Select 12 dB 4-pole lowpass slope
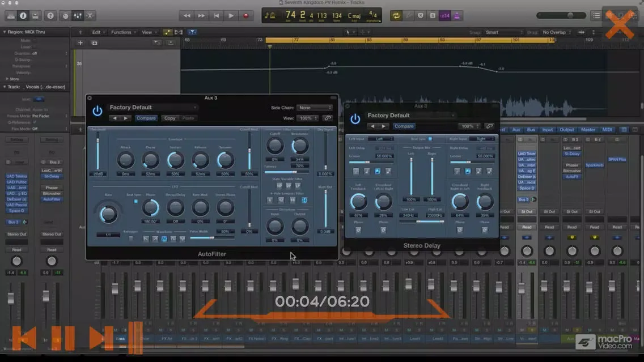This screenshot has width=644, height=362. point(281,200)
